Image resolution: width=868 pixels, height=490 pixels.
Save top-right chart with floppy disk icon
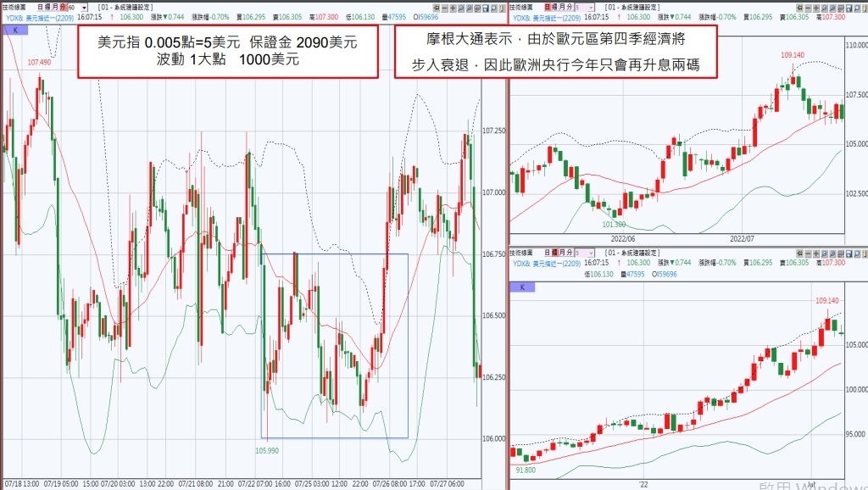(x=849, y=8)
